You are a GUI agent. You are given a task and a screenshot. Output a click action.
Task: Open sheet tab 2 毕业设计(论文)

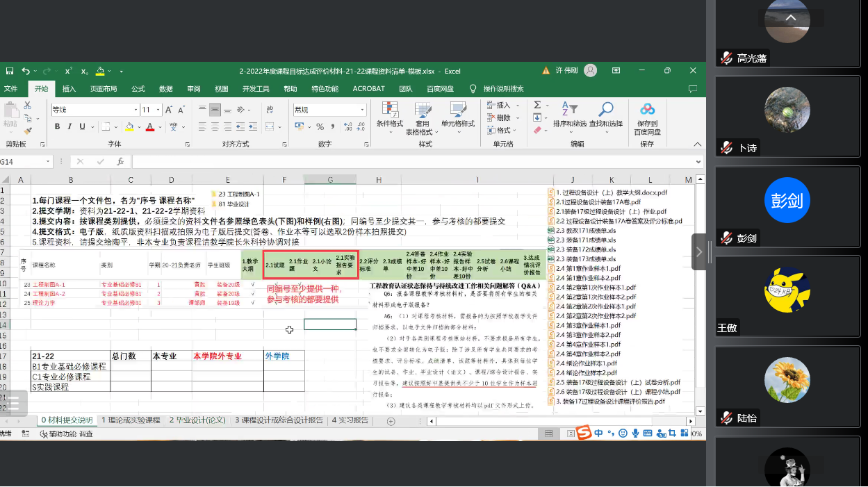(x=198, y=420)
